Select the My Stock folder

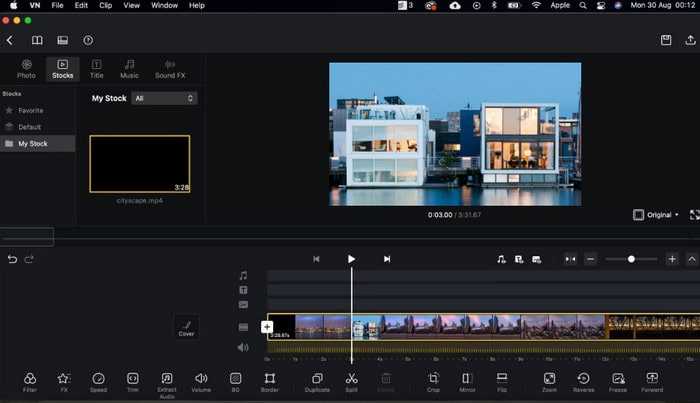point(38,144)
